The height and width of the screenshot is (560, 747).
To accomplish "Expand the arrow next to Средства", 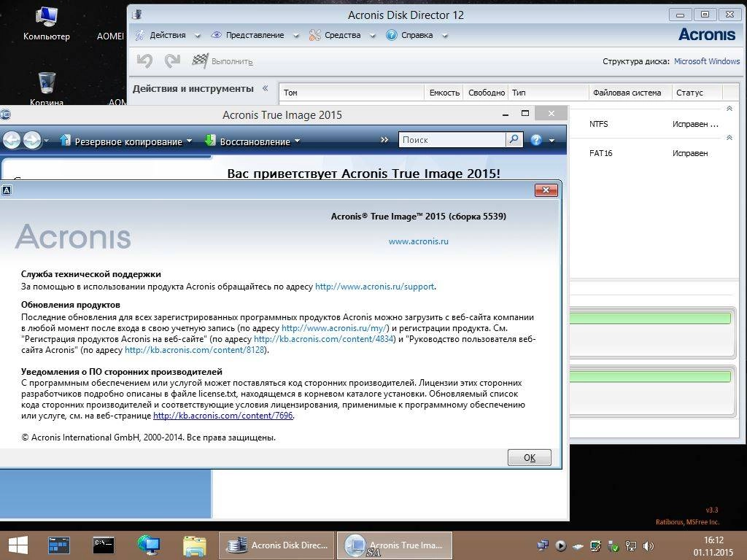I will point(373,36).
